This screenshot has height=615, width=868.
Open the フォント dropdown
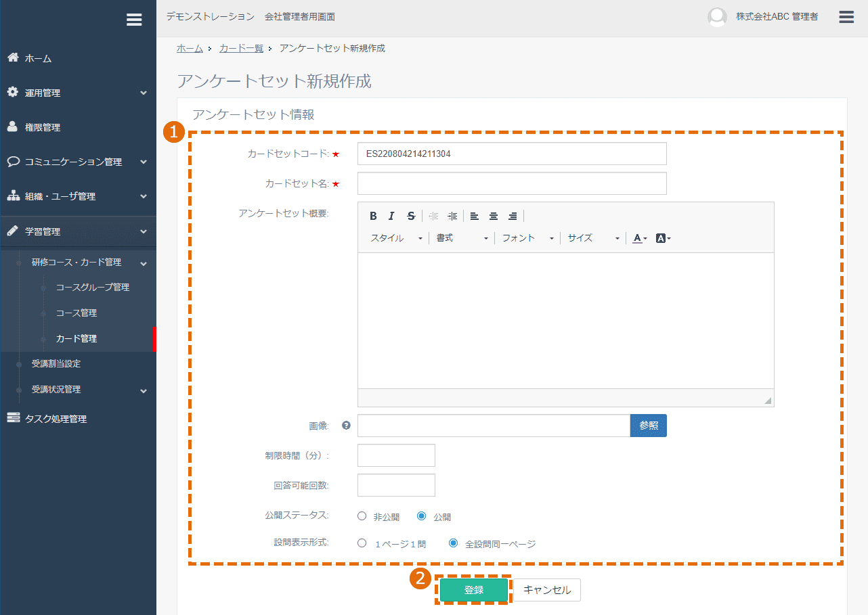click(528, 238)
